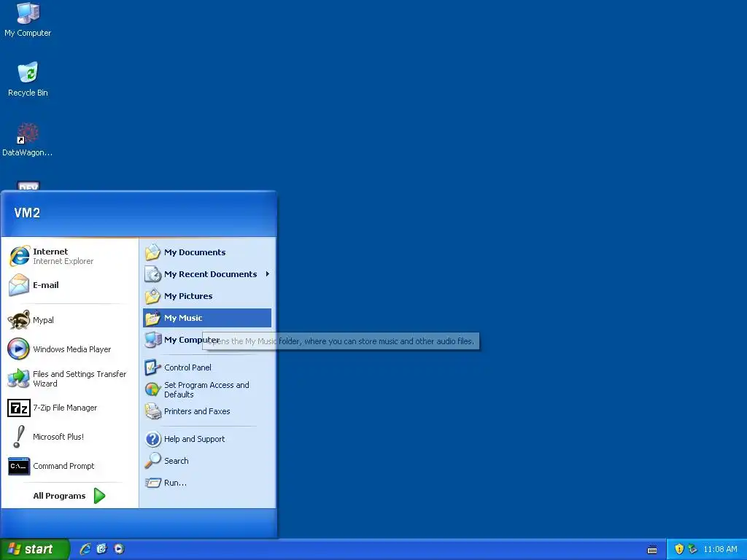Click the E-mail envelope icon
The width and height of the screenshot is (747, 560).
(19, 285)
